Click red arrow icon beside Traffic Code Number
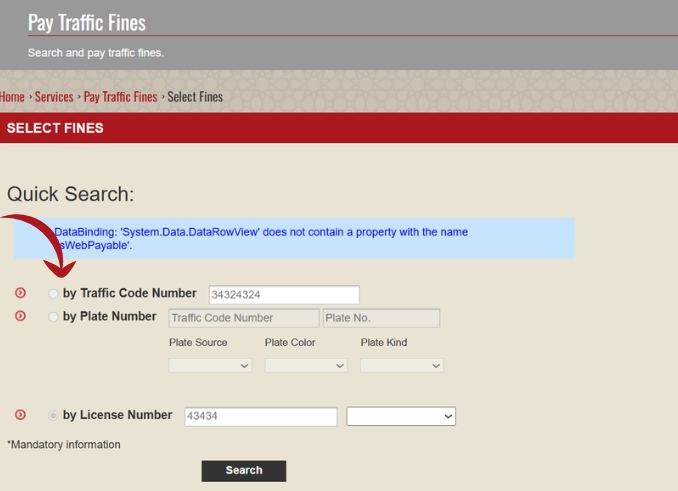 coord(20,293)
